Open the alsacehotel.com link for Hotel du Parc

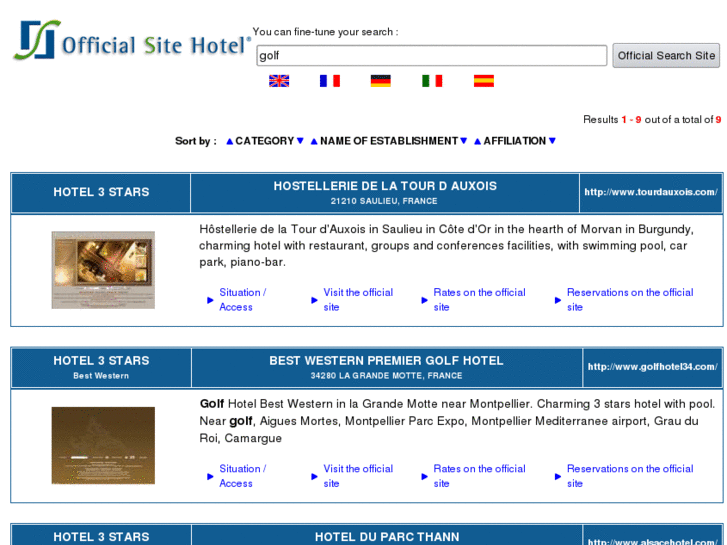652,541
